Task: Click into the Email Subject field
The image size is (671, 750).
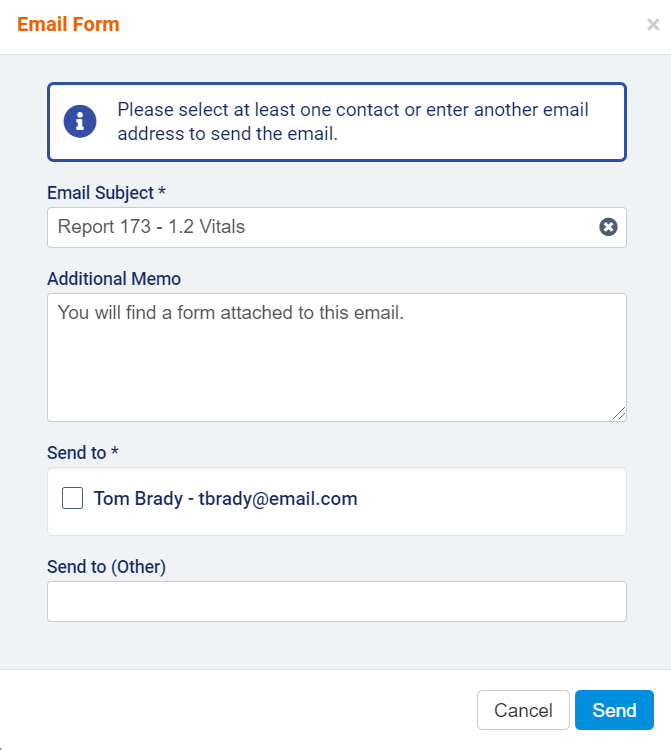Action: [x=320, y=227]
